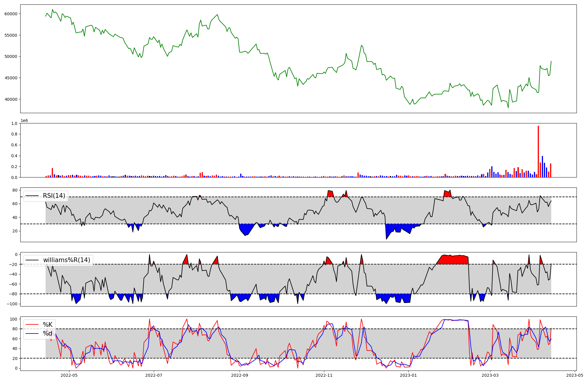Click the 55000 price axis label
The image size is (588, 382).
[11, 35]
